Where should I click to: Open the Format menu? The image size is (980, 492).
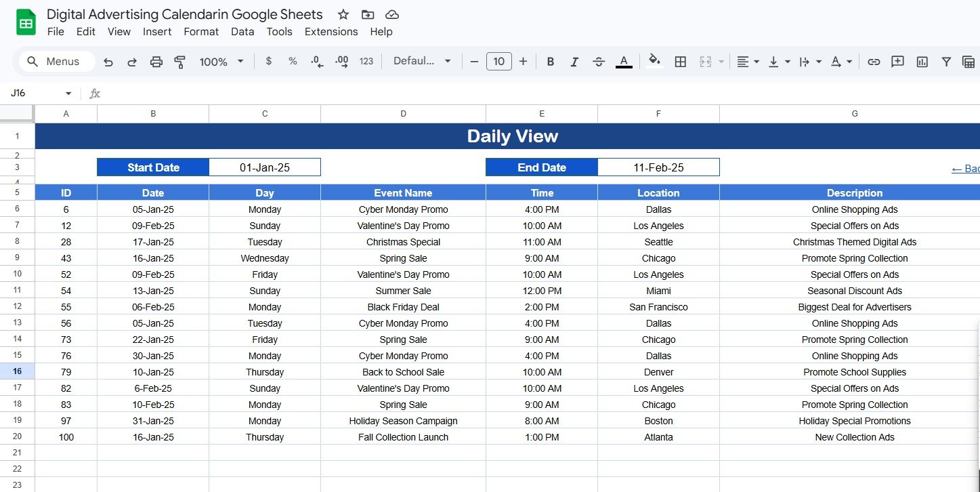[x=201, y=32]
